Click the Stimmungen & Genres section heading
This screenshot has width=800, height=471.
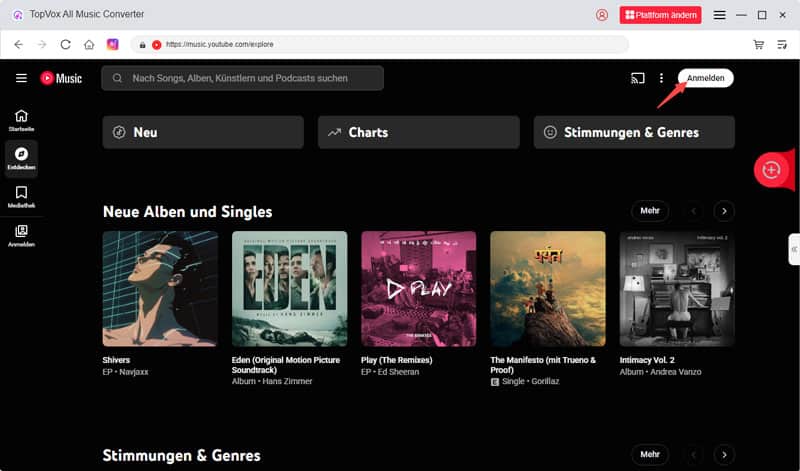coord(182,455)
